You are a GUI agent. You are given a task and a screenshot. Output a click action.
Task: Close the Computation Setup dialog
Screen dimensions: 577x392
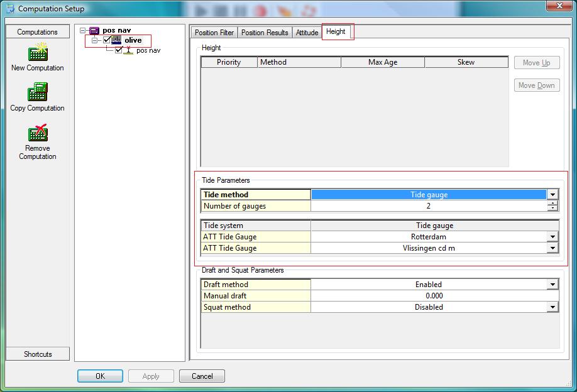pyautogui.click(x=554, y=8)
